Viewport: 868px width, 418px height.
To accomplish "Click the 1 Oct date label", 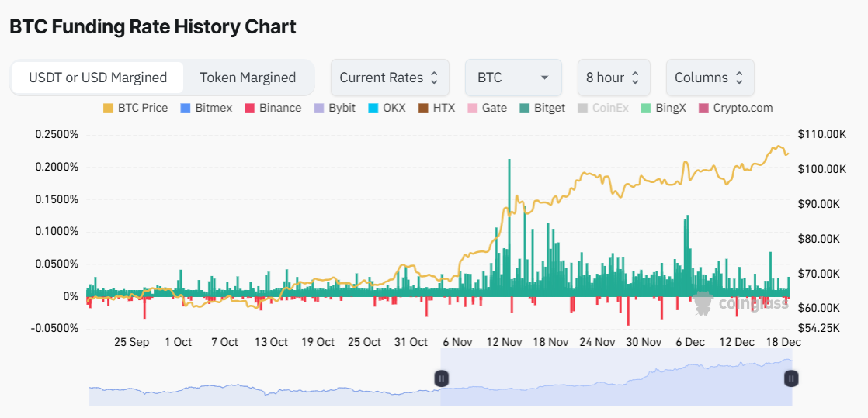I will pyautogui.click(x=179, y=342).
